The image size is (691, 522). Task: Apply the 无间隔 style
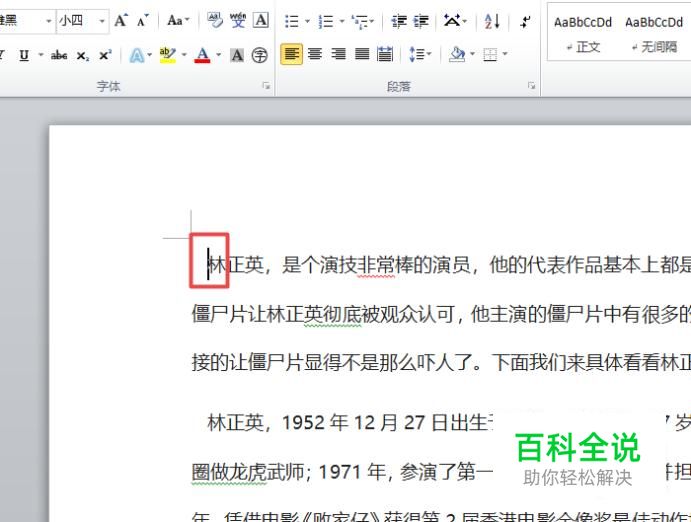[654, 33]
